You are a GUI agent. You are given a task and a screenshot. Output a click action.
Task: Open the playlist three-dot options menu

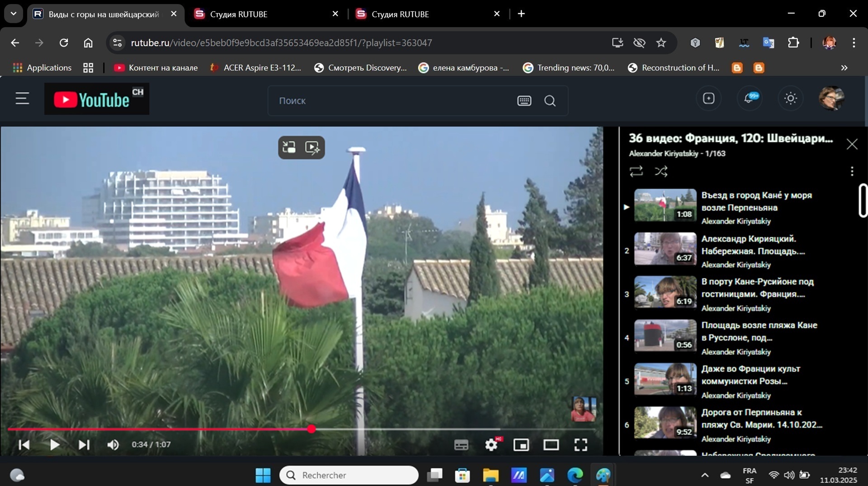click(852, 171)
